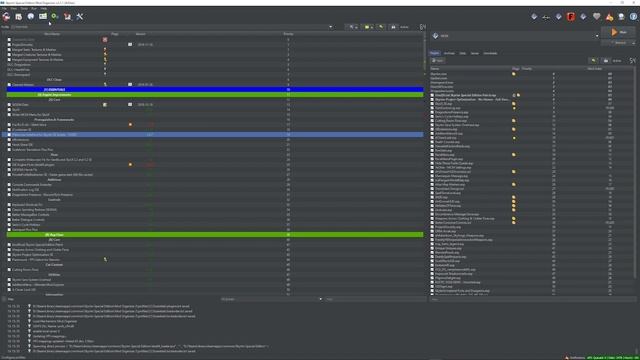This screenshot has height=360, width=640.
Task: Toggle Skyrim Project Optimization SE mod checkbox
Action: (x=9, y=255)
